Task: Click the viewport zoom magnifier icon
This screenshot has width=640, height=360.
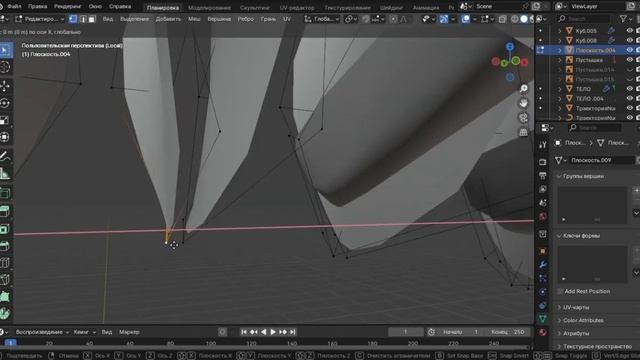Action: coord(523,89)
